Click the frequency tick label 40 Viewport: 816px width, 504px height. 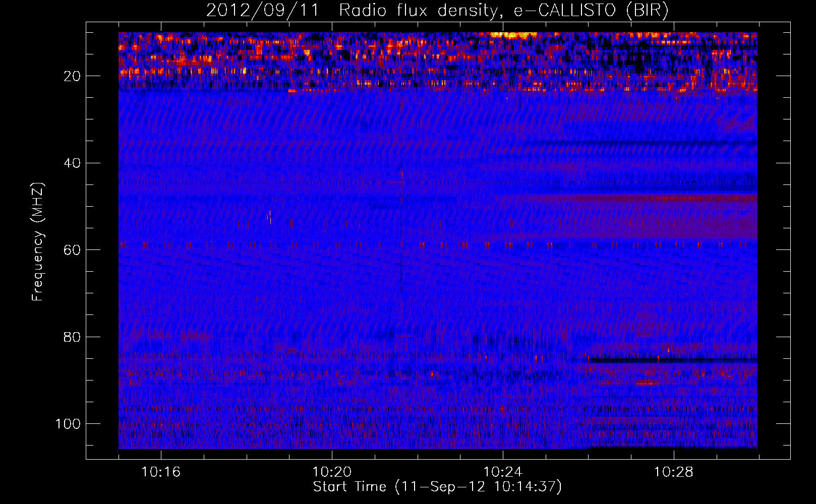click(x=73, y=163)
